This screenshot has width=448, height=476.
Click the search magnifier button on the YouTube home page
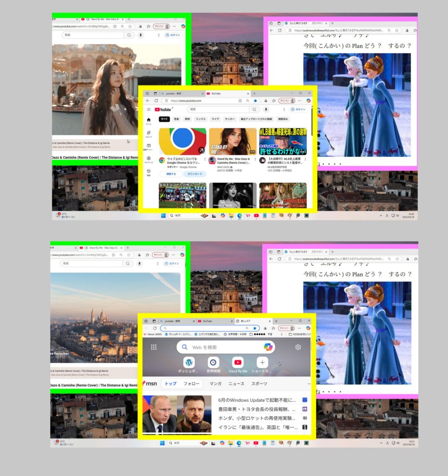254,110
